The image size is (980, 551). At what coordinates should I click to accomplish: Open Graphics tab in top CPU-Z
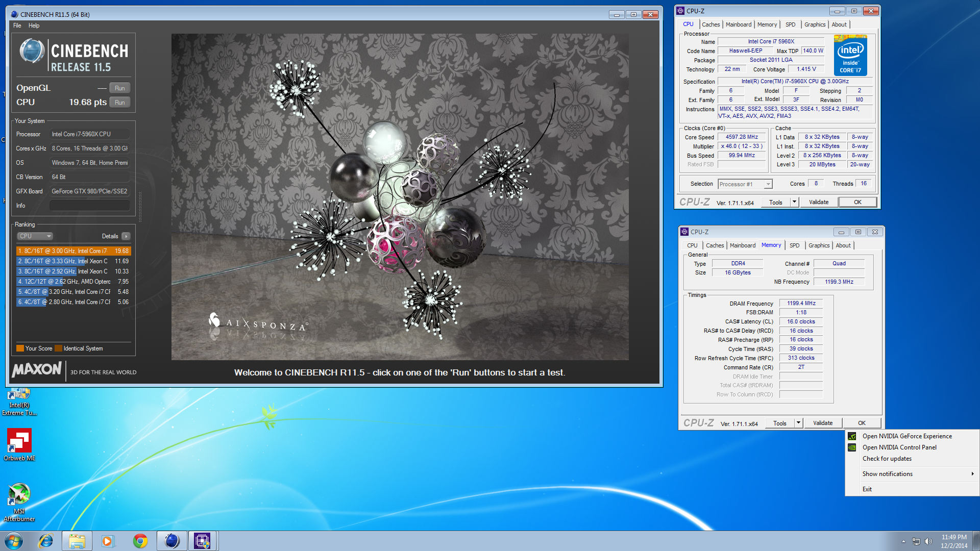pos(815,24)
